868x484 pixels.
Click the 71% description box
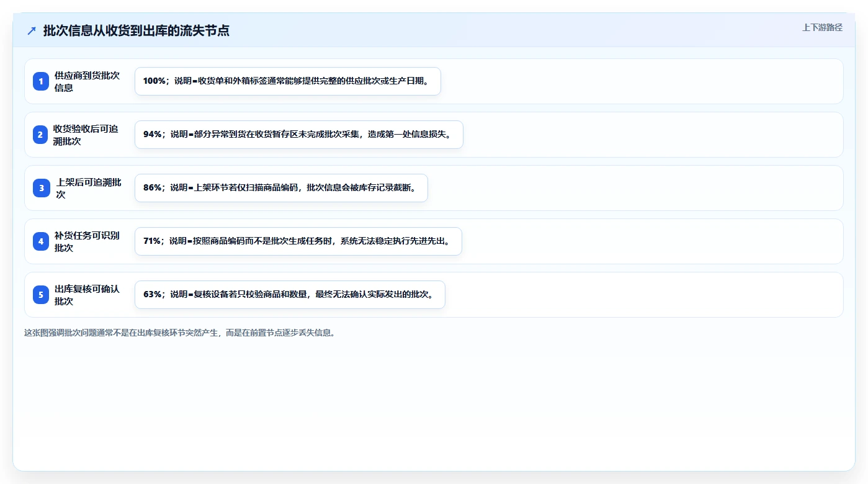pyautogui.click(x=298, y=241)
